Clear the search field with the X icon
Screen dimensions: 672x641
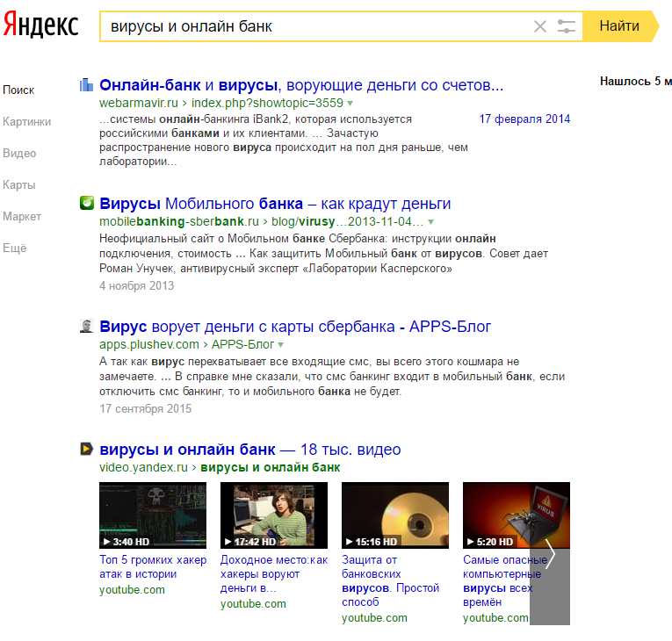click(540, 26)
